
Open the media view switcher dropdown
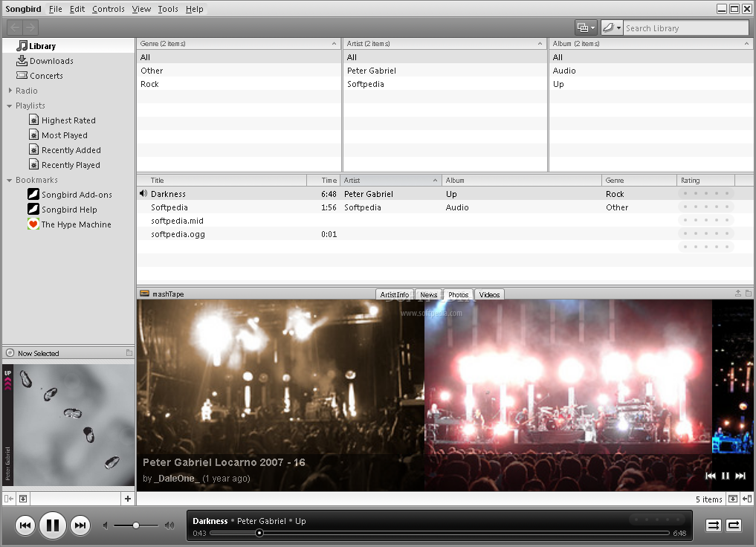[x=586, y=28]
